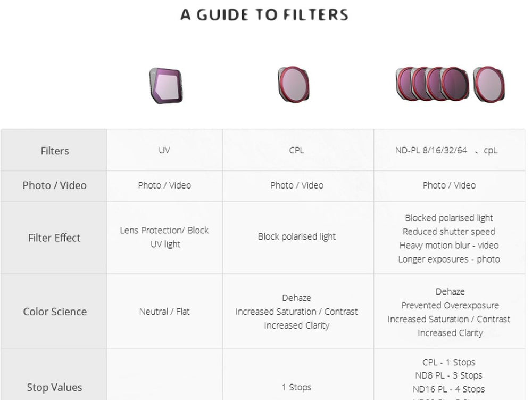Click the '1 Stops' cell for CPL
Image resolution: width=532 pixels, height=400 pixels.
pos(297,387)
